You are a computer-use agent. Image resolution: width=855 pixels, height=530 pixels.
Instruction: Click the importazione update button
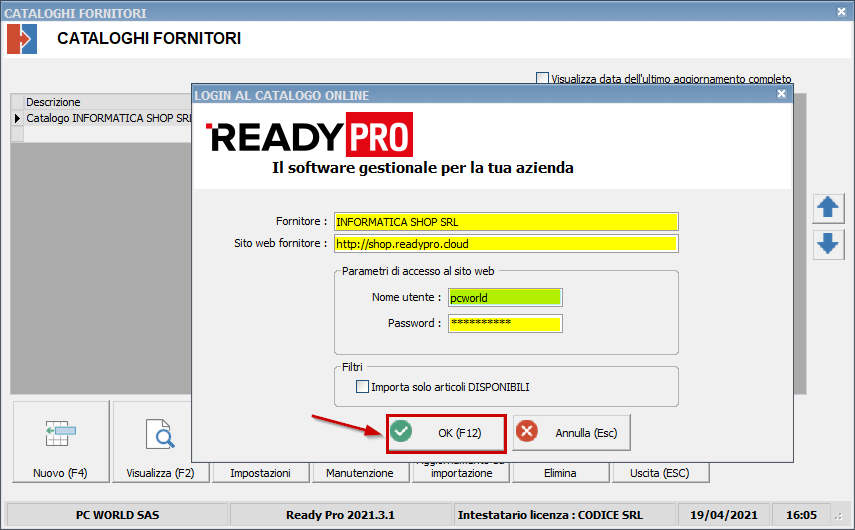pos(461,473)
